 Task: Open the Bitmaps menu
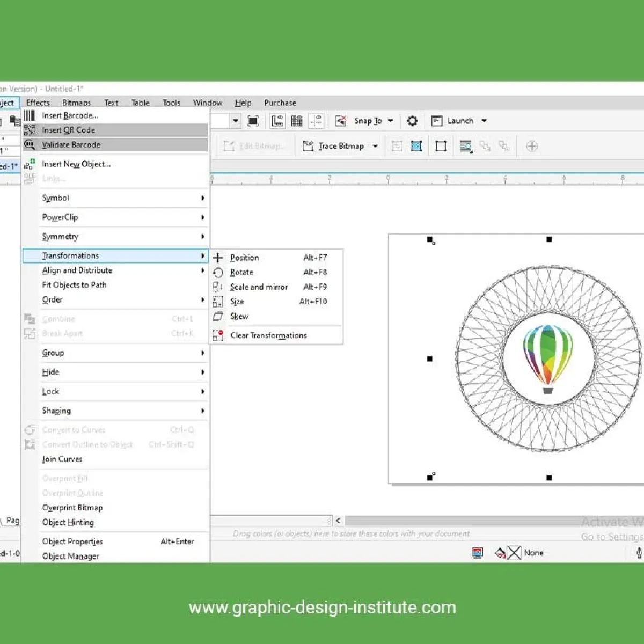pyautogui.click(x=76, y=103)
